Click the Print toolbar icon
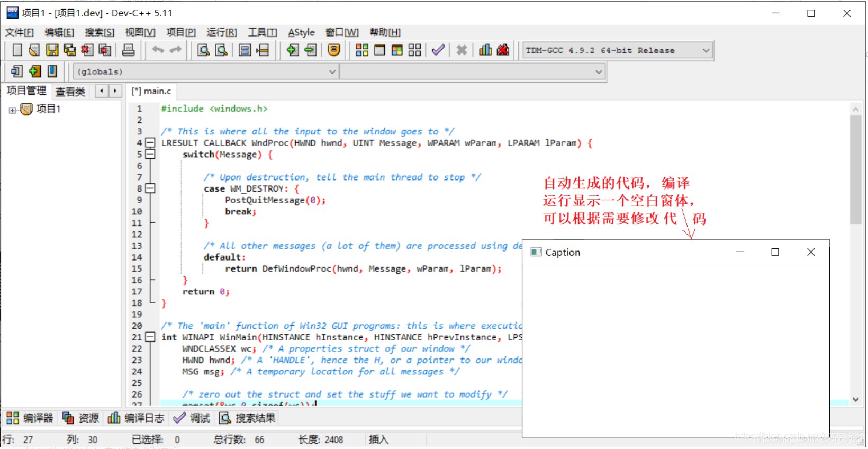This screenshot has height=449, width=868. [x=129, y=50]
